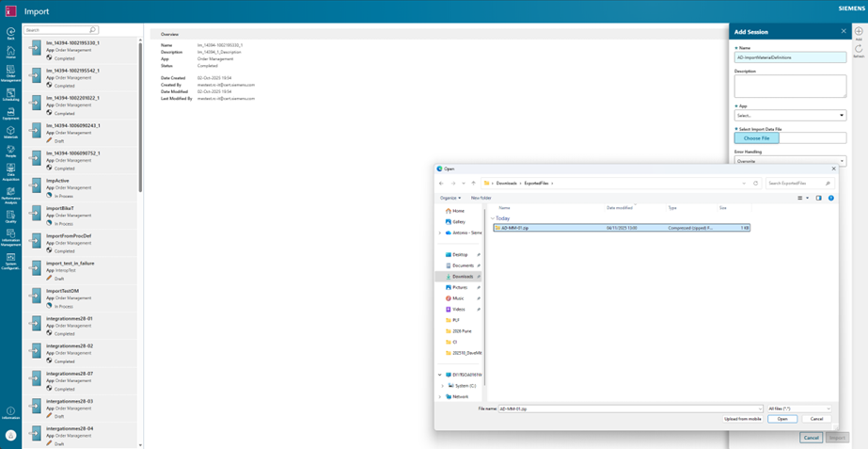Open the Error Handling Overwrite dropdown
This screenshot has height=449, width=868.
pos(790,161)
